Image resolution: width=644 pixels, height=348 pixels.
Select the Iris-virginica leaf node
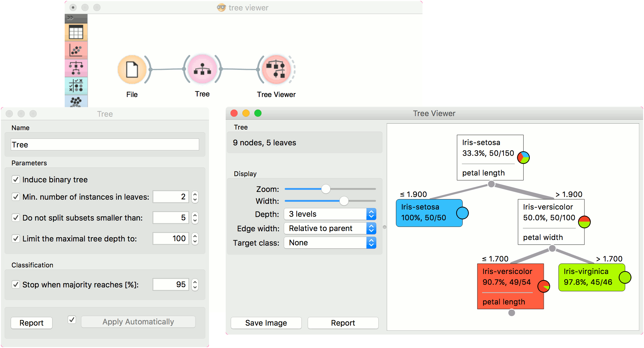pyautogui.click(x=591, y=277)
